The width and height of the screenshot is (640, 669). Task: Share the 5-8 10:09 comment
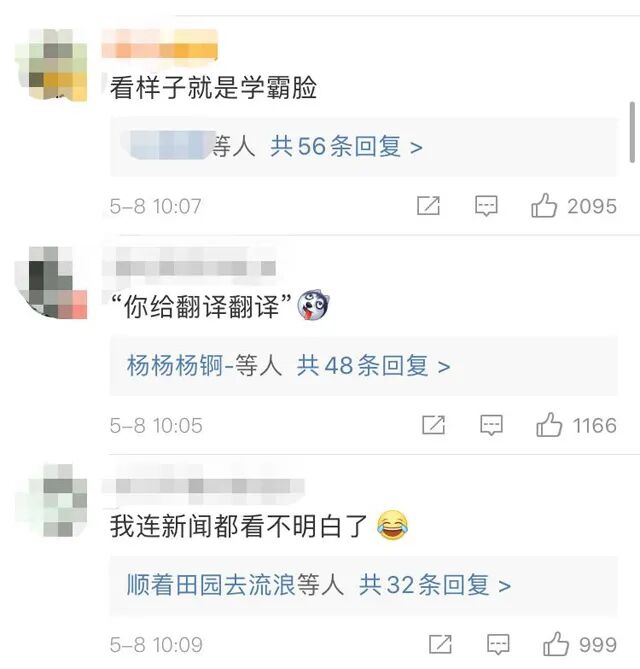coord(440,644)
